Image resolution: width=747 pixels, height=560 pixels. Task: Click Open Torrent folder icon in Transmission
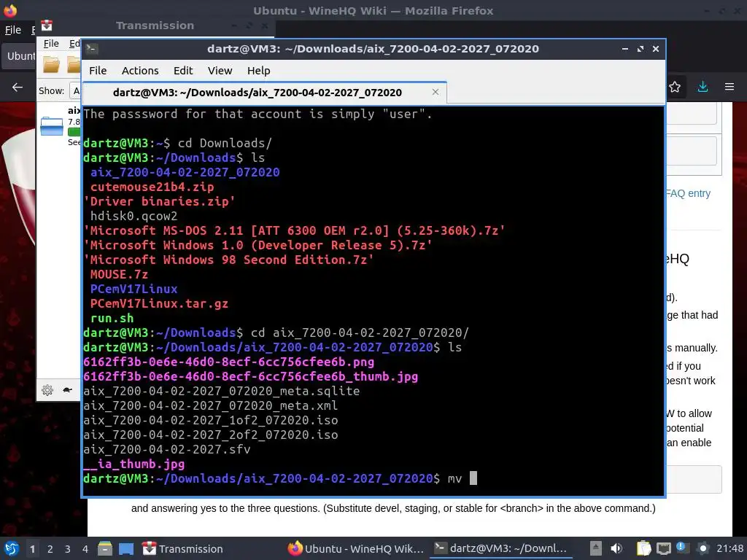point(52,65)
